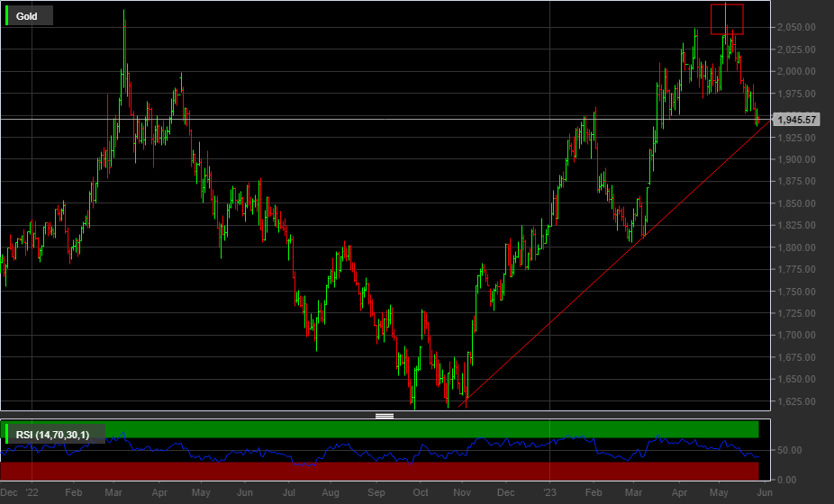Click the 1,675.00 price axis label
The image size is (834, 504).
point(796,357)
